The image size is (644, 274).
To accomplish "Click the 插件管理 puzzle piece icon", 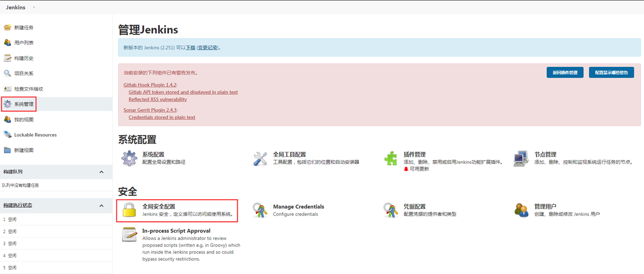I will pyautogui.click(x=391, y=158).
